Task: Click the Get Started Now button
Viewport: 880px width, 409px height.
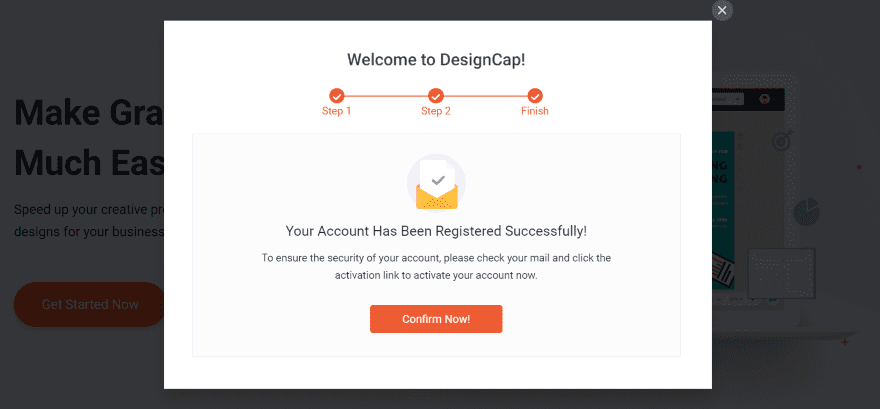Action: 90,305
